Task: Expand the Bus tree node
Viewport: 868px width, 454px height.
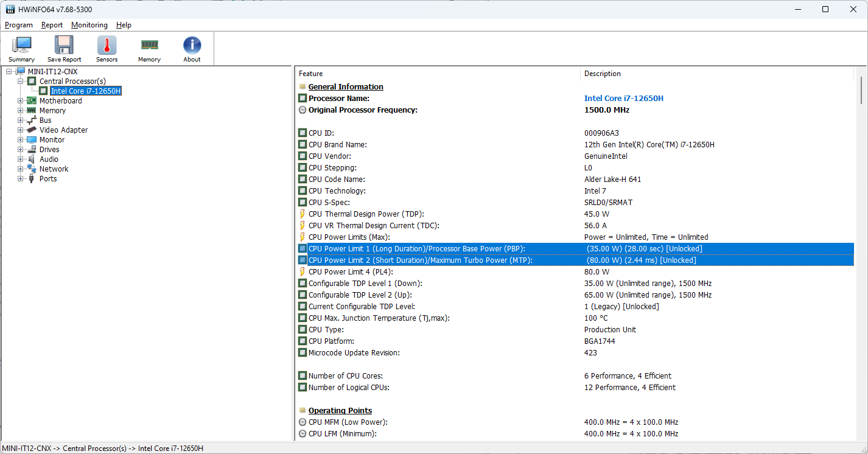Action: coord(21,120)
